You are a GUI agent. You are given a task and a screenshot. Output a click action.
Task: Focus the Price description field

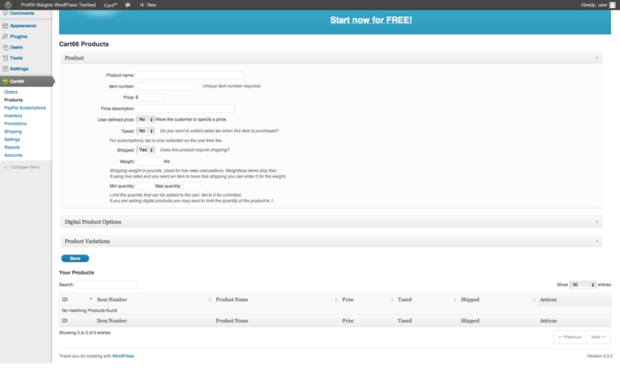pos(185,108)
